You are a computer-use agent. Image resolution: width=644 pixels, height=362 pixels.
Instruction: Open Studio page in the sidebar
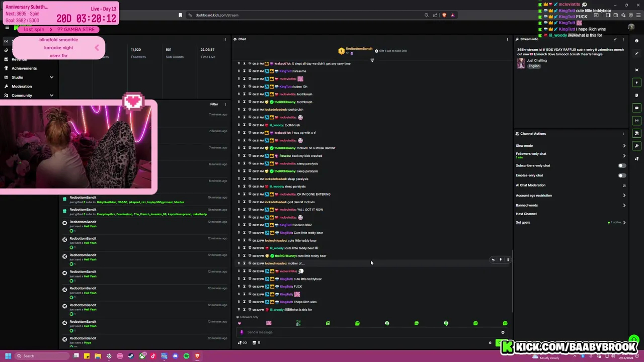pos(17,77)
